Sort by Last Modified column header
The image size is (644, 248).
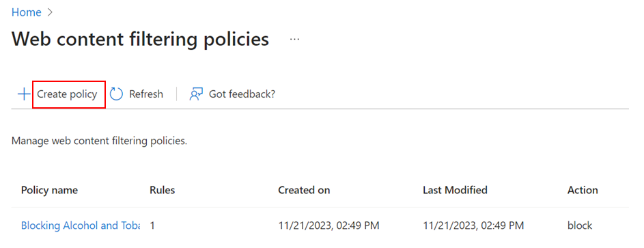[455, 190]
